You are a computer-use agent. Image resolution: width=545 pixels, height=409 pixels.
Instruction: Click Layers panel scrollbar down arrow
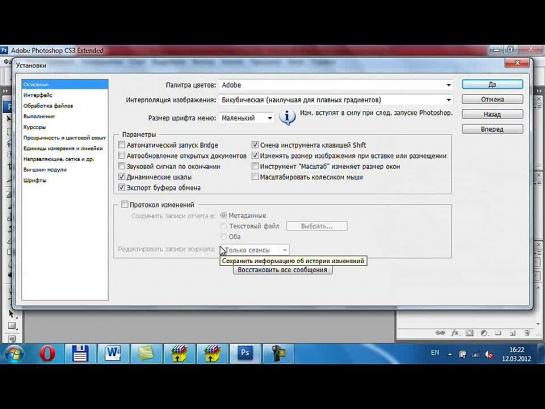pos(538,324)
